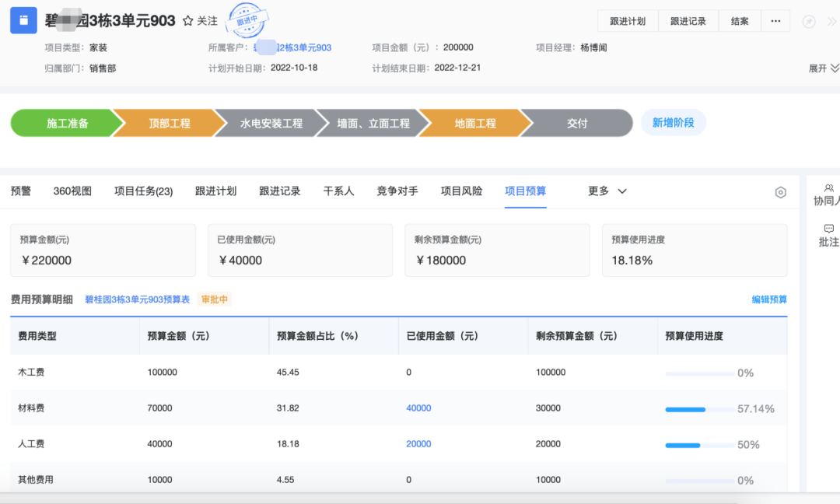Open the 项目风险 tab
This screenshot has height=504, width=840.
pos(461,191)
